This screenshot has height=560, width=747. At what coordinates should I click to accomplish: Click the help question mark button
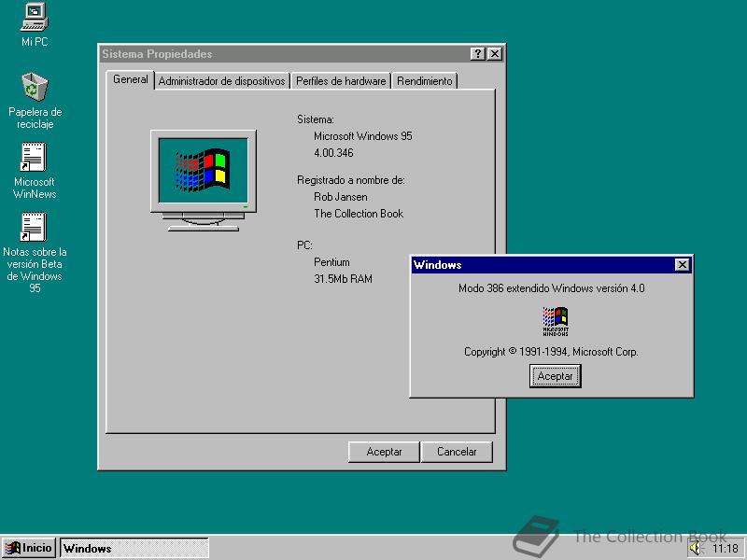(477, 54)
